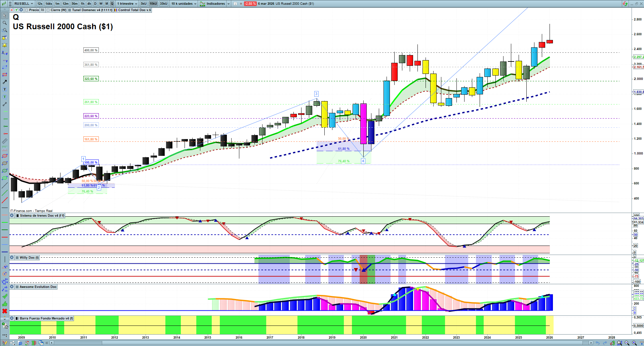Image resolution: width=644 pixels, height=346 pixels.
Task: Select the text T annotation tool
Action: (x=5, y=89)
